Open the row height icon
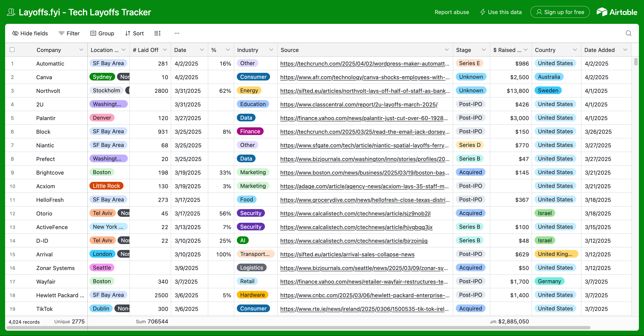 (x=157, y=33)
